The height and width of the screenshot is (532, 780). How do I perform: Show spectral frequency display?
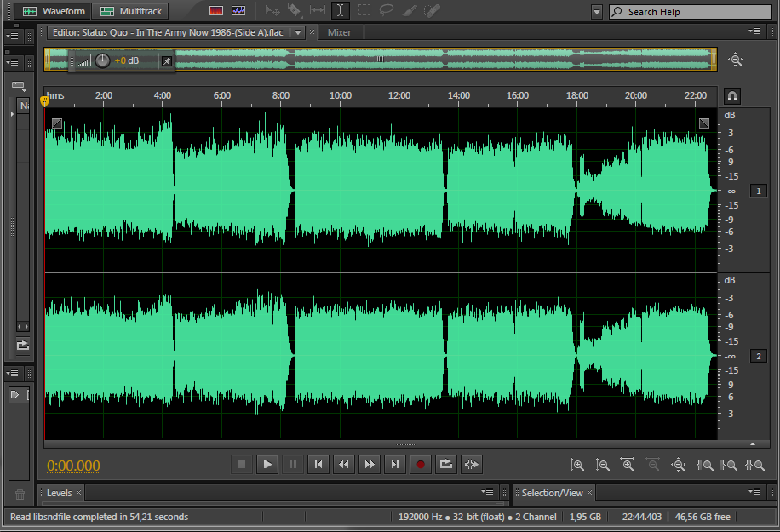point(216,11)
